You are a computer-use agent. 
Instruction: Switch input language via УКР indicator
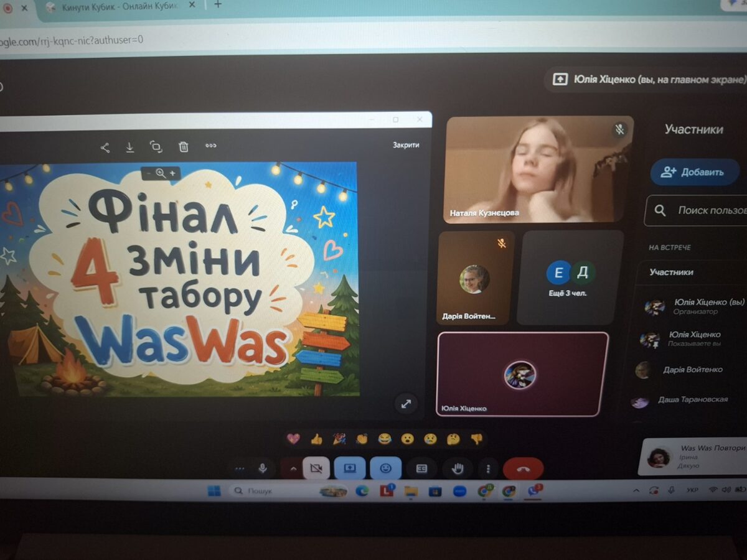pyautogui.click(x=692, y=490)
